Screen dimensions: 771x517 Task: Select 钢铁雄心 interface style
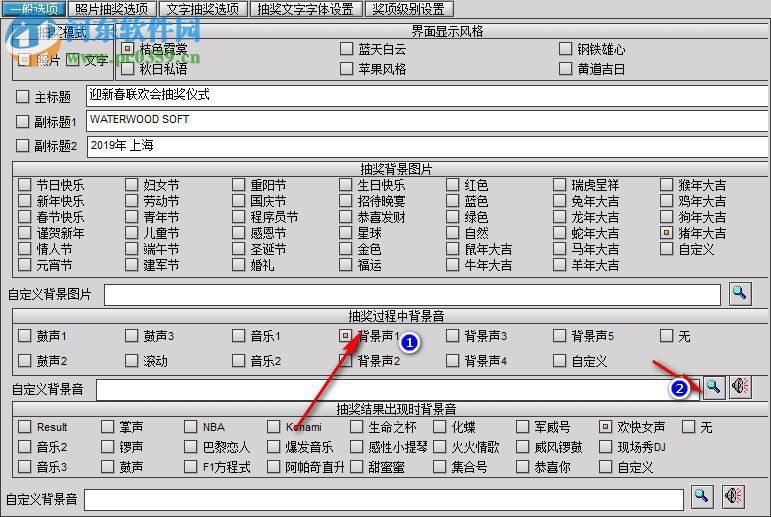pos(565,49)
